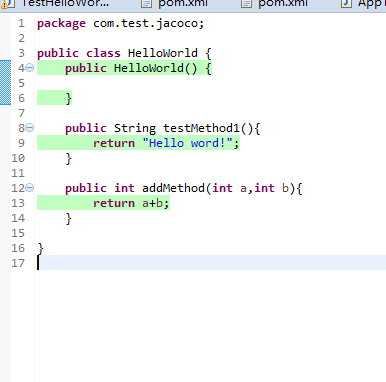Screen dimensions: 386x382
Task: Click line number 16 in the gutter
Action: pyautogui.click(x=18, y=248)
